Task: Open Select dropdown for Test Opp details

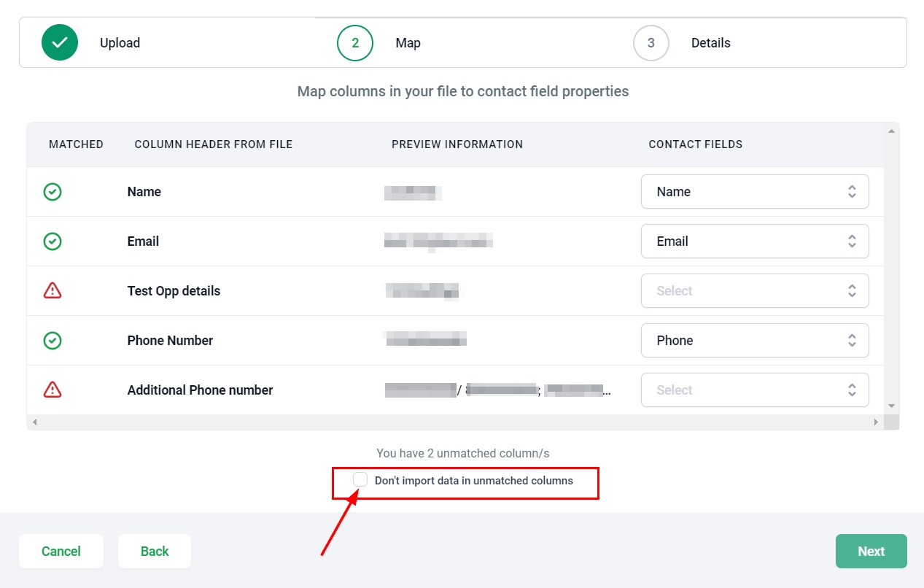Action: point(755,291)
